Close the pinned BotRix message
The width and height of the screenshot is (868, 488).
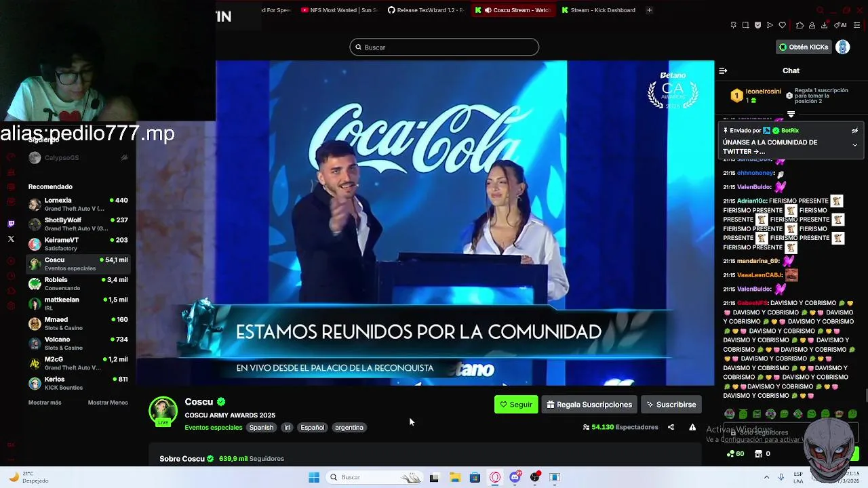854,131
